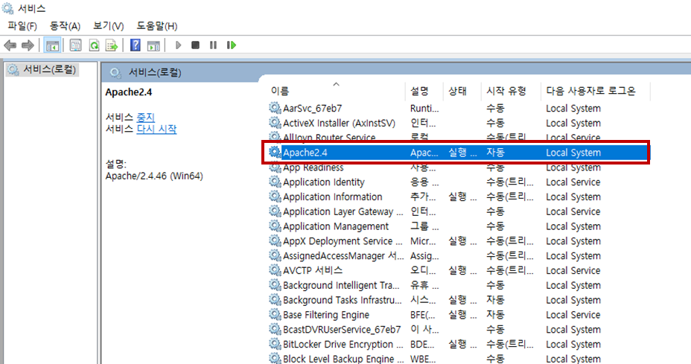Screen dimensions: 691x364
Task: Select Background Tasks Infrastructure service row
Action: 458,300
